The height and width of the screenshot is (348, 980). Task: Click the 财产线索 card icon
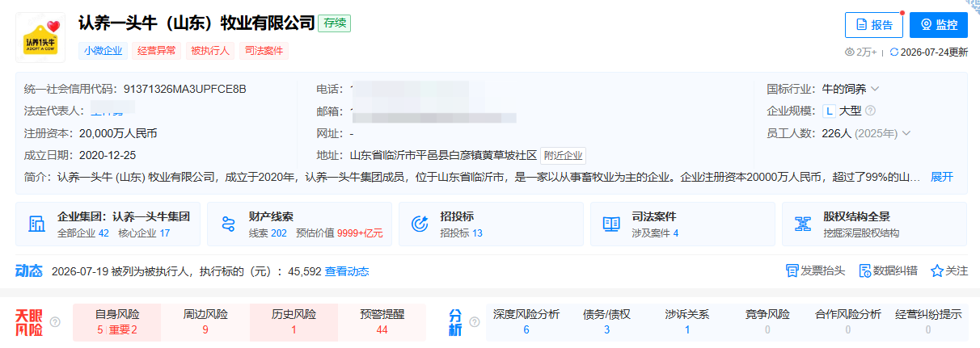(228, 224)
